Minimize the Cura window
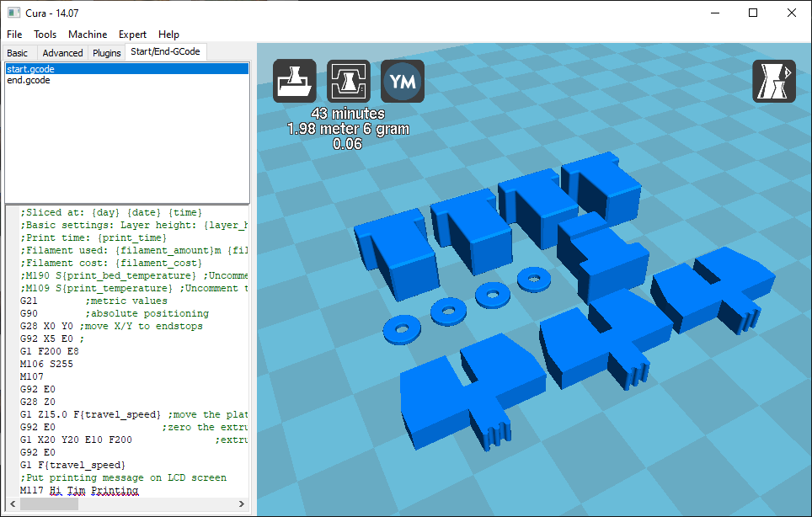Screen dimensions: 812x517 point(715,13)
